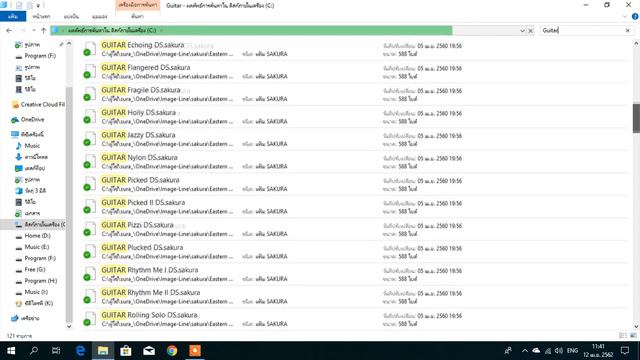Click file icon of GUITAR Flangered row
The height and width of the screenshot is (360, 640).
(90, 71)
